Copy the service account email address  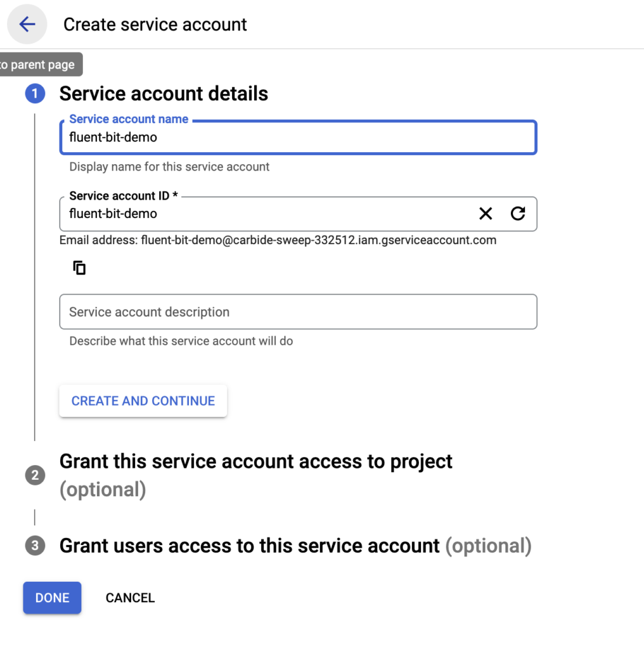[79, 268]
